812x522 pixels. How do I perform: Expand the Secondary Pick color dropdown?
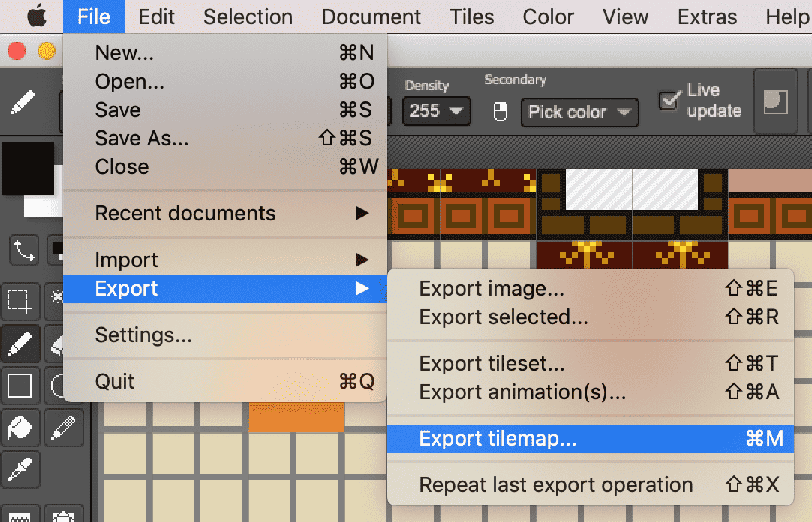(x=579, y=112)
